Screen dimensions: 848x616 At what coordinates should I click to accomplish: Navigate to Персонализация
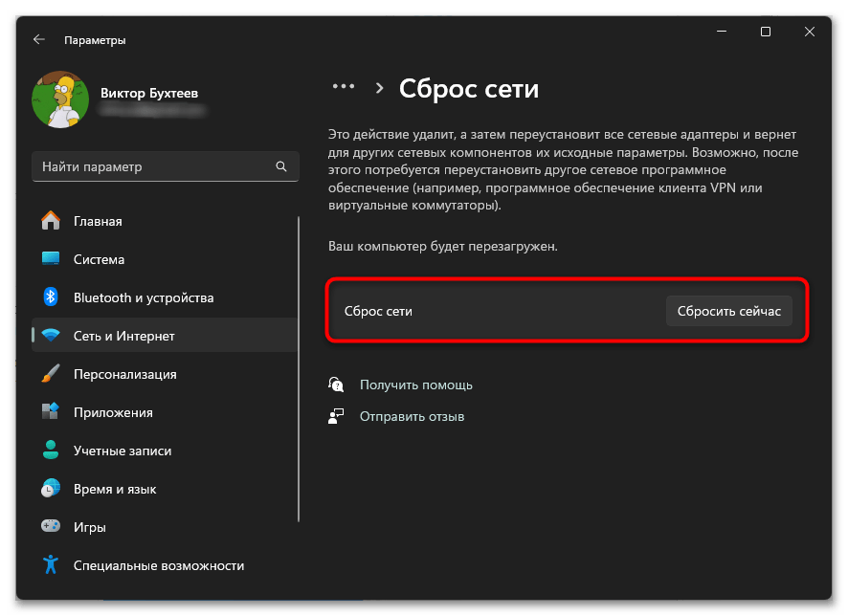pyautogui.click(x=125, y=374)
